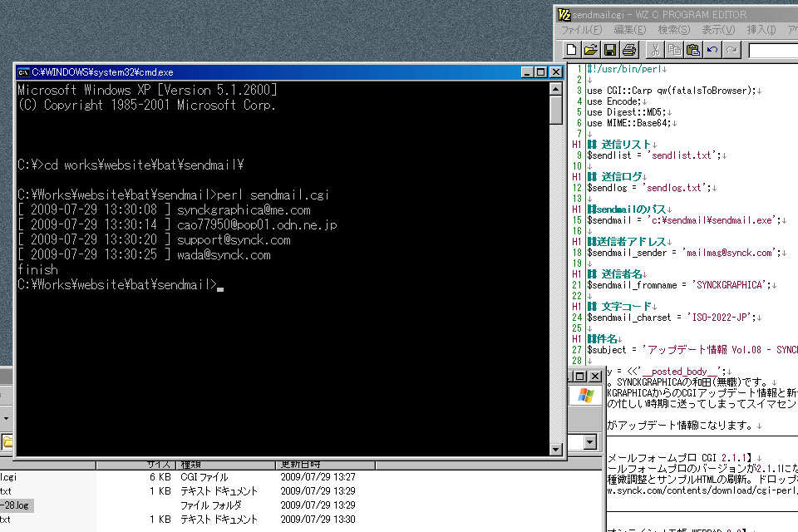The image size is (798, 532).
Task: Click the 更新日時 column header in Explorer
Action: click(x=325, y=465)
